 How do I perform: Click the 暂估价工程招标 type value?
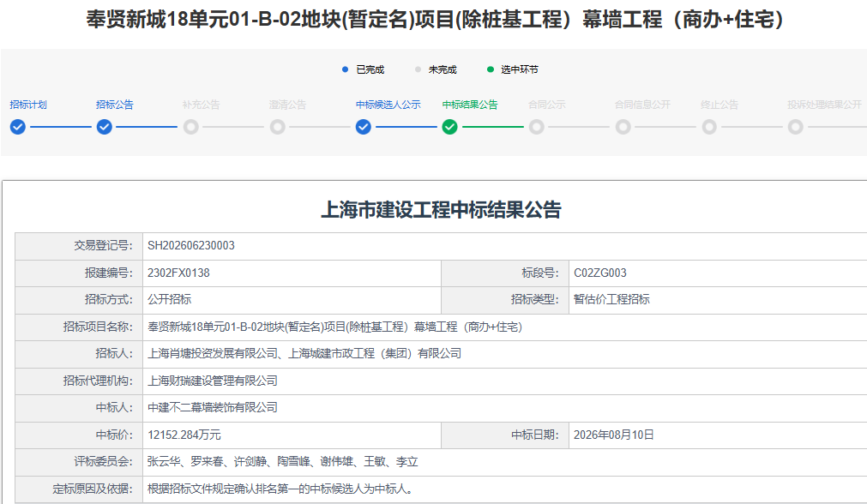[x=611, y=299]
